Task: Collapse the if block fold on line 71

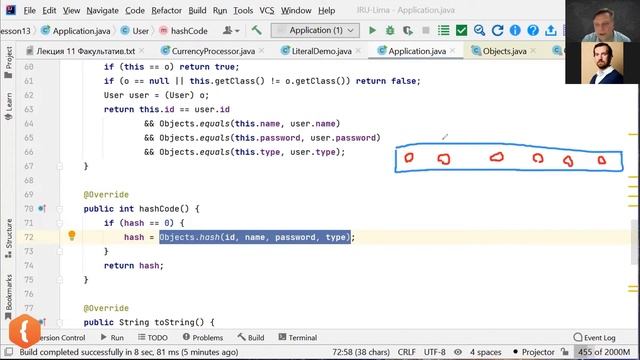Action: tap(60, 223)
